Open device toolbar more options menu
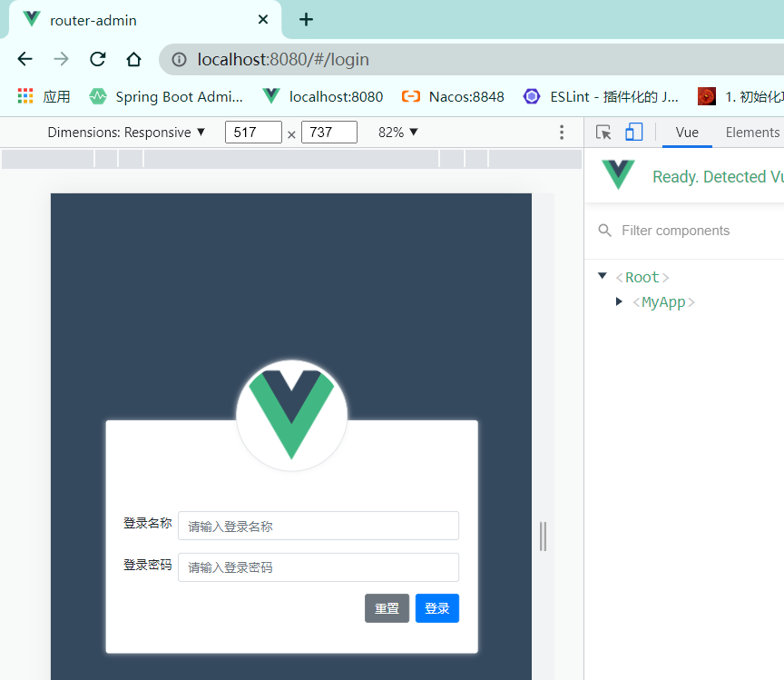 point(562,133)
